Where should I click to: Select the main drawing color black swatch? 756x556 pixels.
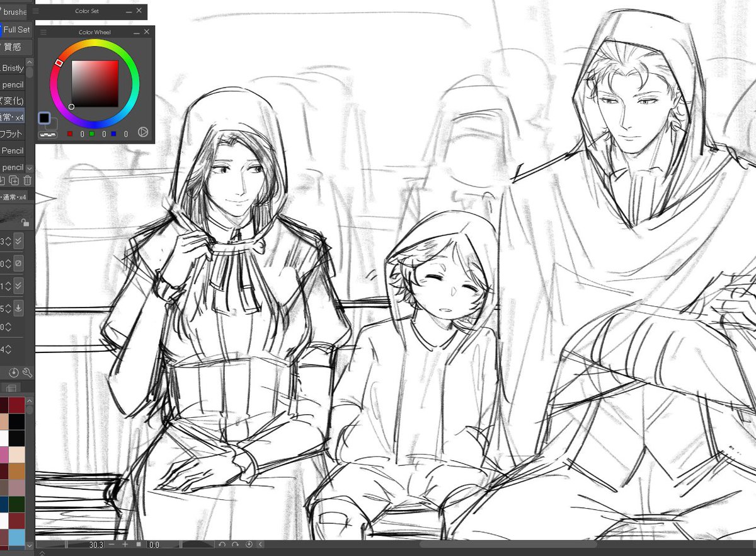[44, 118]
